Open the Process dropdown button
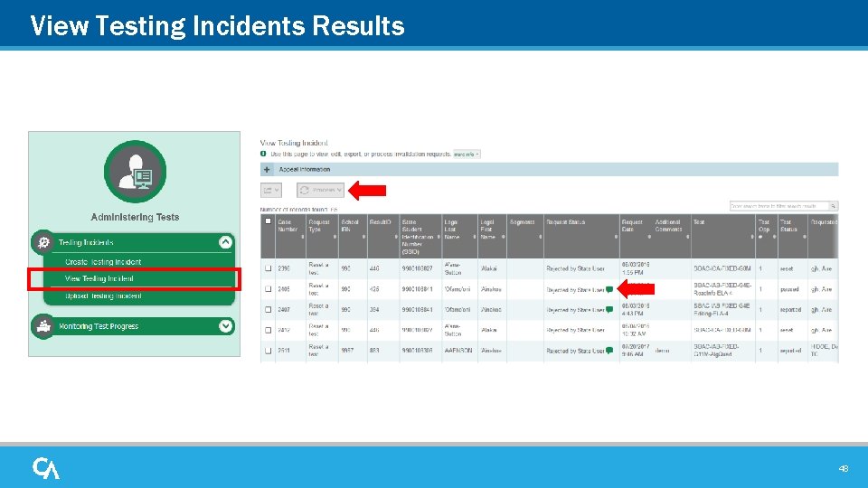The width and height of the screenshot is (868, 488). click(320, 190)
